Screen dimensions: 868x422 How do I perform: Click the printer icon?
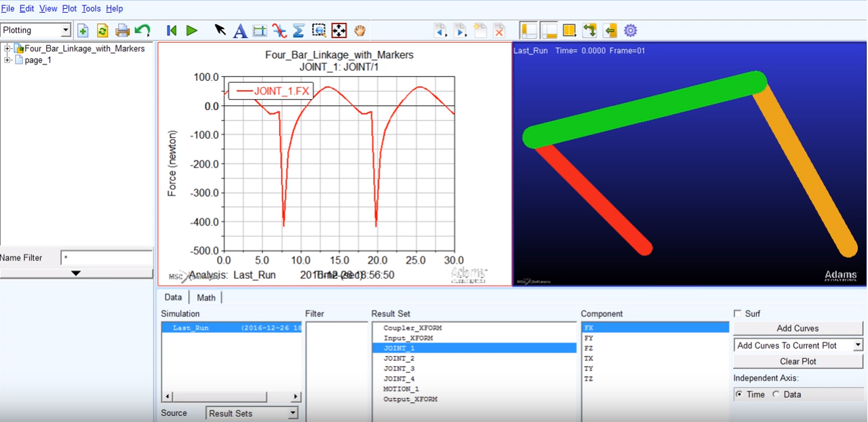(123, 31)
